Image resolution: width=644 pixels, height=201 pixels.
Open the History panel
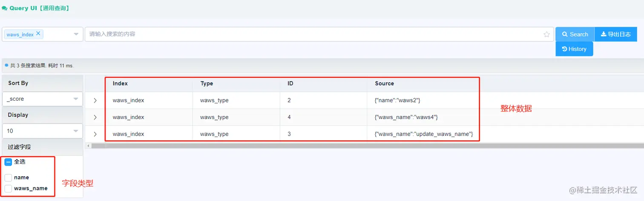pyautogui.click(x=574, y=49)
